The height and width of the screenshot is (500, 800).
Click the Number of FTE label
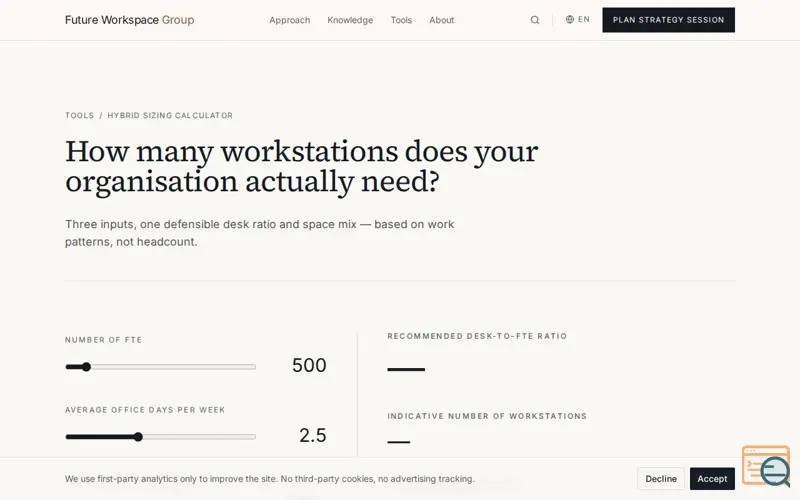tap(104, 340)
